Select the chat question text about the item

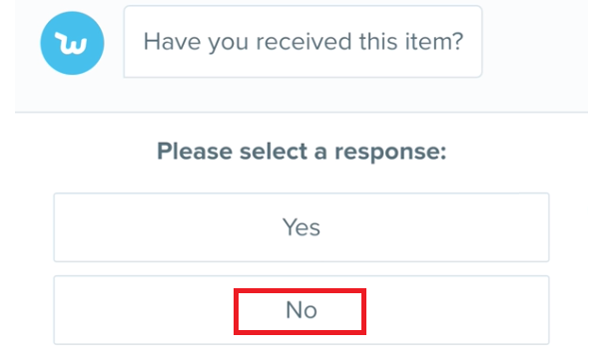click(x=303, y=41)
